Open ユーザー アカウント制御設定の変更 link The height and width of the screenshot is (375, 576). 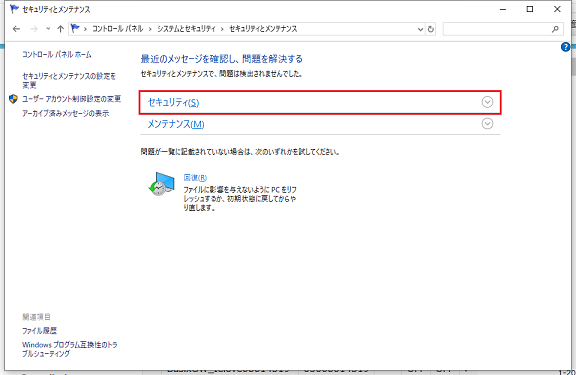[x=71, y=99]
